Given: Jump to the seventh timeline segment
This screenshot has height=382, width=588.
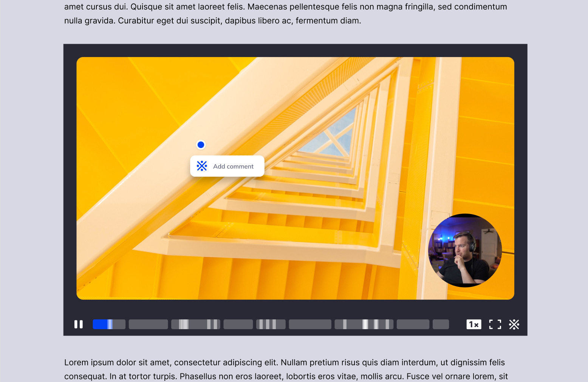Looking at the screenshot, I should coord(364,324).
